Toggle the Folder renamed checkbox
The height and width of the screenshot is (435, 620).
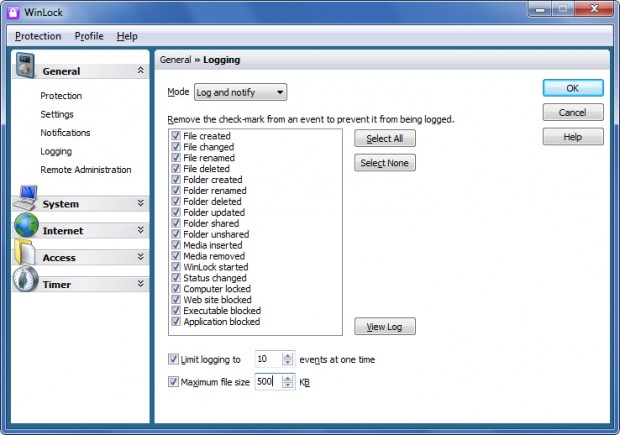click(176, 190)
